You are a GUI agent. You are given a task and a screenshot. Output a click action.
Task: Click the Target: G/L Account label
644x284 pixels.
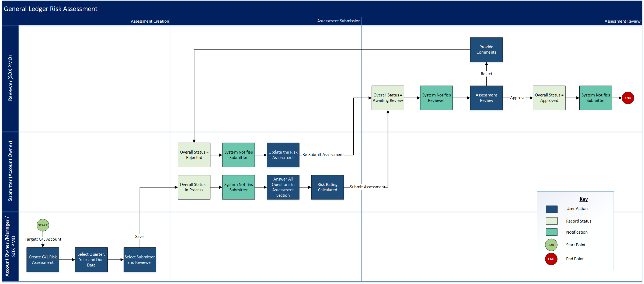tap(43, 239)
